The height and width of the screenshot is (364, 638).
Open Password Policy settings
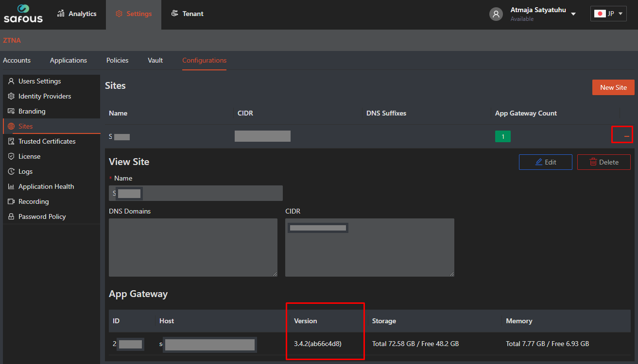42,216
